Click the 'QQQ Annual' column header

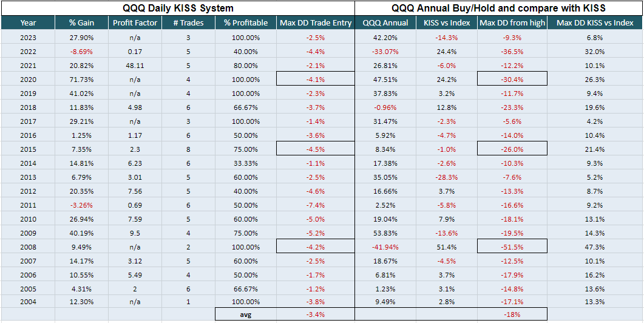click(385, 23)
